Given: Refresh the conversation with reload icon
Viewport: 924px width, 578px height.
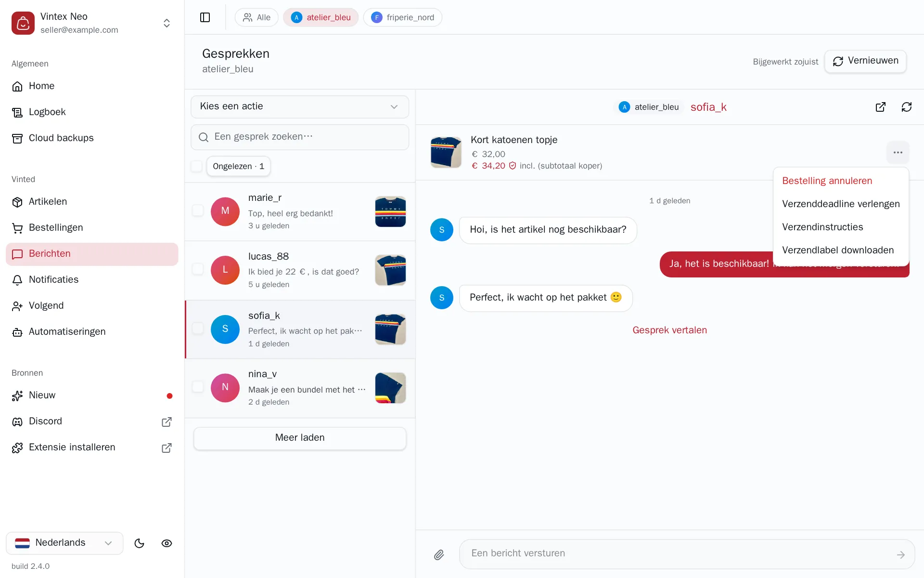Looking at the screenshot, I should pyautogui.click(x=907, y=107).
